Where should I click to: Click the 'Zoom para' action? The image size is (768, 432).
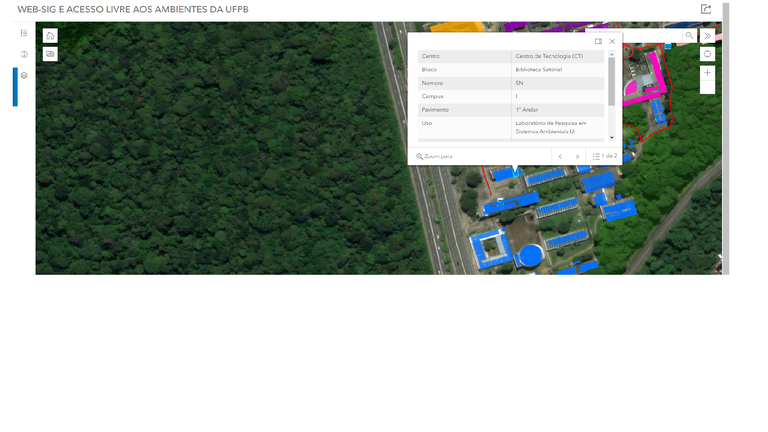435,157
